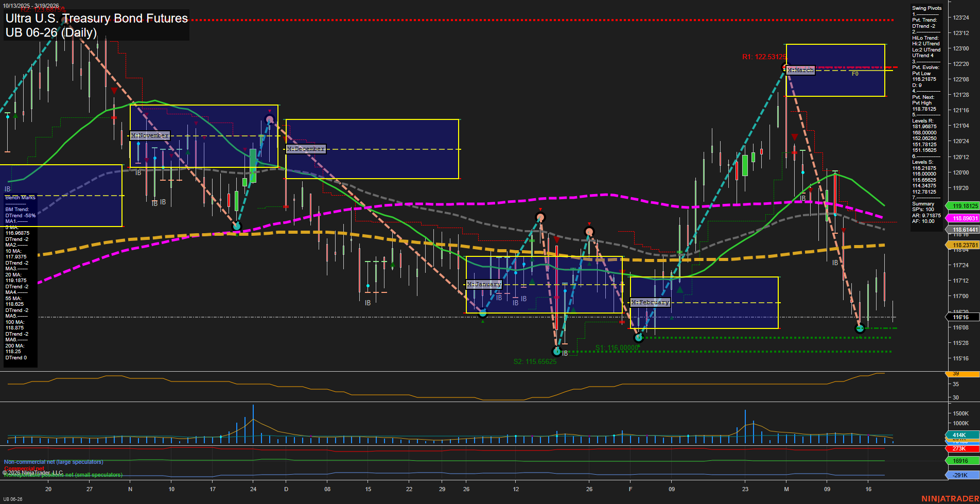Click the R1: 122.53125 resistance label

[764, 56]
